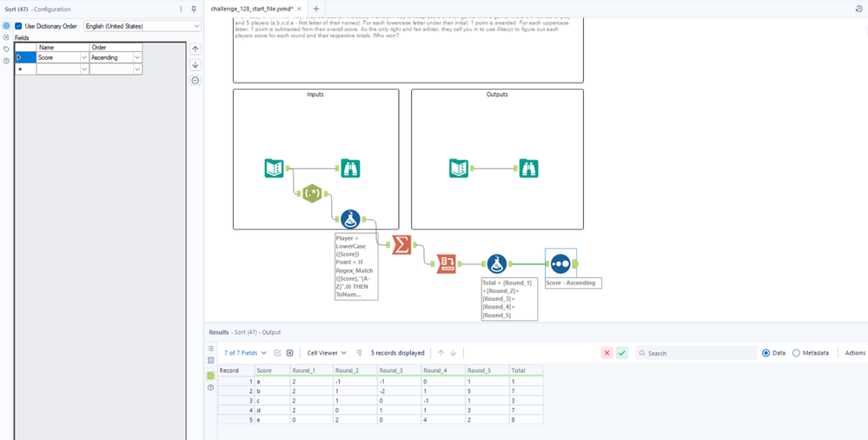868x440 pixels.
Task: Click the Round_5 column header
Action: (487, 370)
